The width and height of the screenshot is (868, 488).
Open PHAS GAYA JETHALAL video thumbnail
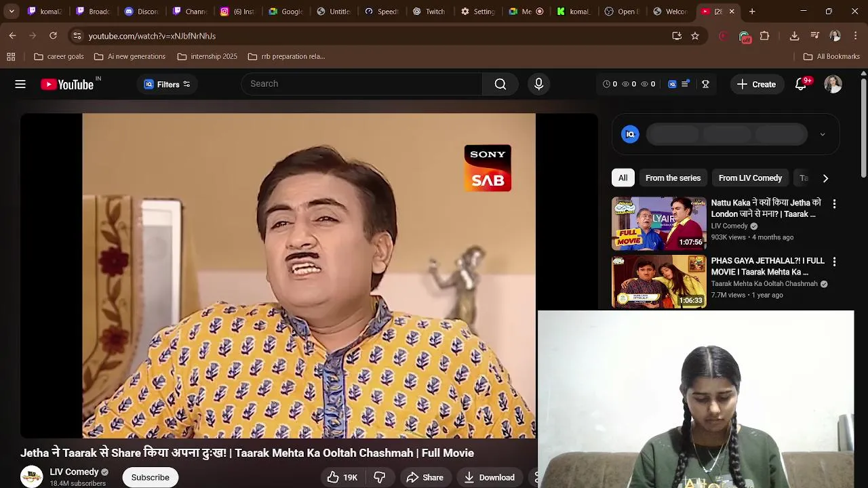coord(659,281)
